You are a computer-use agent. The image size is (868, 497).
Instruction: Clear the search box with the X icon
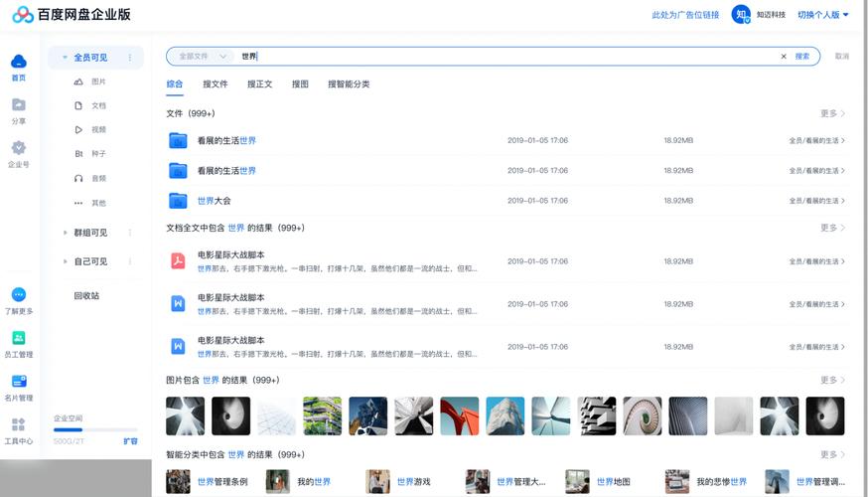pyautogui.click(x=784, y=56)
